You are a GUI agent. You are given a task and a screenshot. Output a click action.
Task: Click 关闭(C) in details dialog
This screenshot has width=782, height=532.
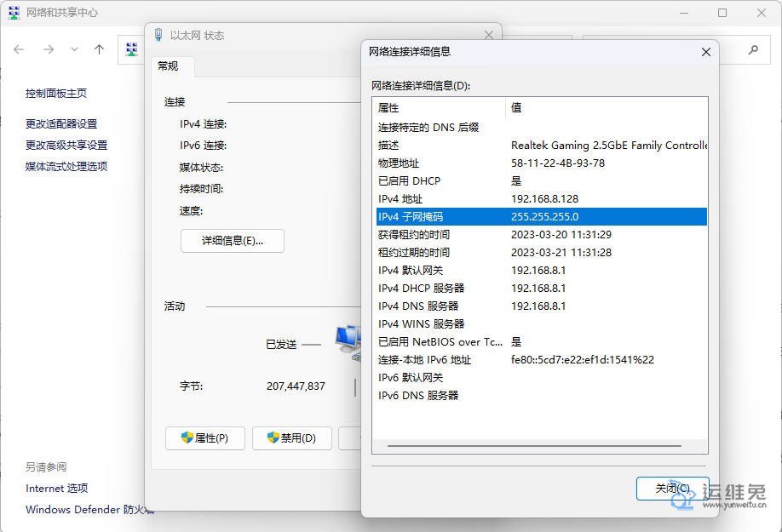671,489
